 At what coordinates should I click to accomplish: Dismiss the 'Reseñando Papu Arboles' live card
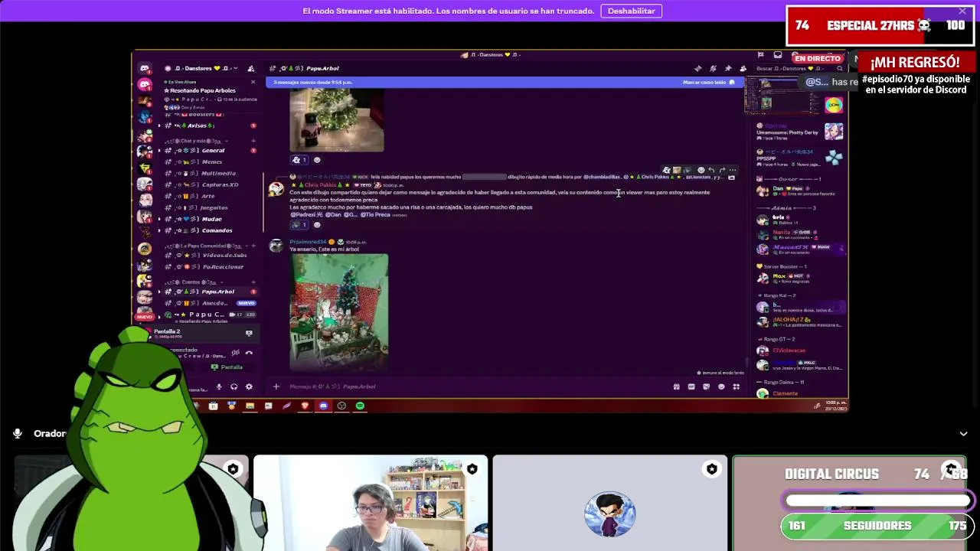[x=253, y=82]
